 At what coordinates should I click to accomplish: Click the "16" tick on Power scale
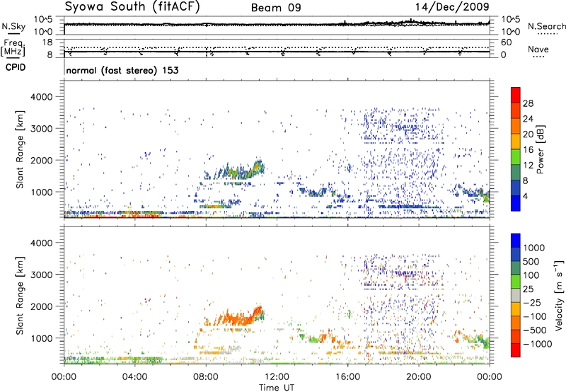(528, 150)
